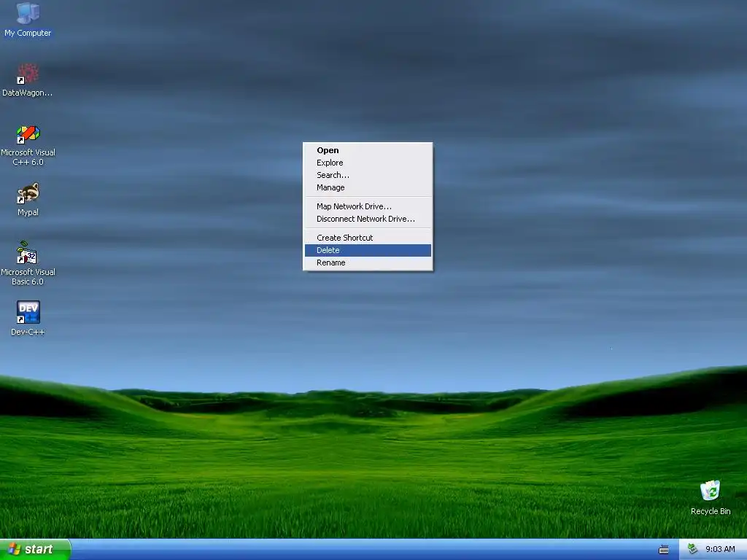Screen dimensions: 747x560
Task: Select the Dev-C++ desktop shortcut
Action: [28, 318]
